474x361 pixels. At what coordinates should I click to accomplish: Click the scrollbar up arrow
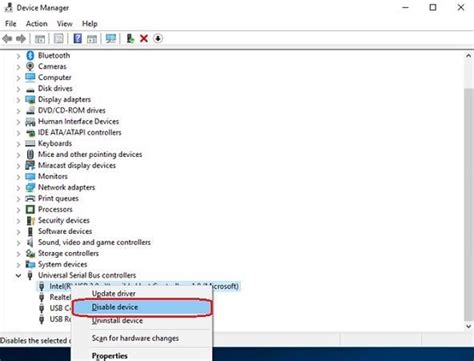pos(468,56)
